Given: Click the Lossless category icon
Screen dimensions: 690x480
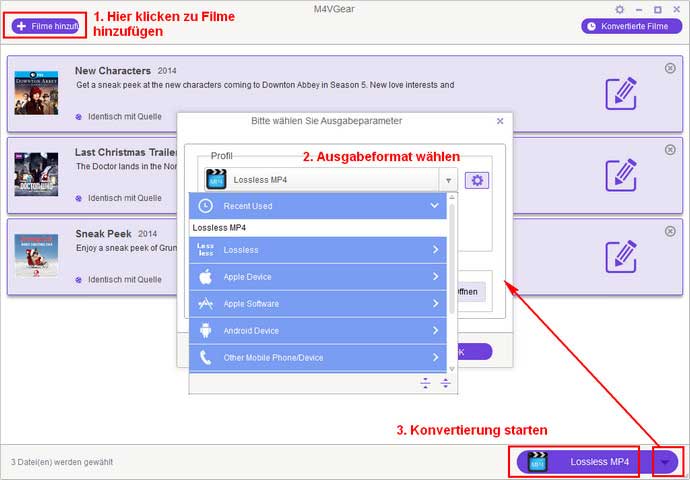Looking at the screenshot, I should pos(206,249).
